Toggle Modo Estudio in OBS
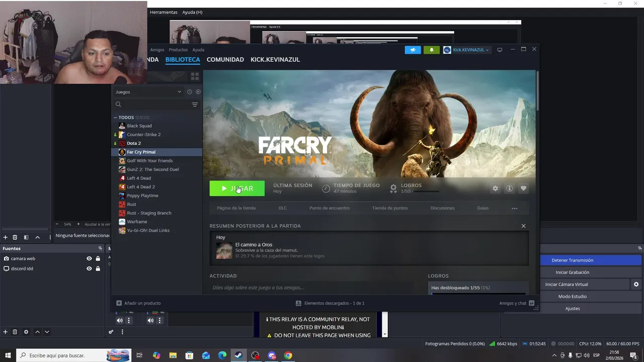Image resolution: width=644 pixels, height=362 pixels. [572, 296]
